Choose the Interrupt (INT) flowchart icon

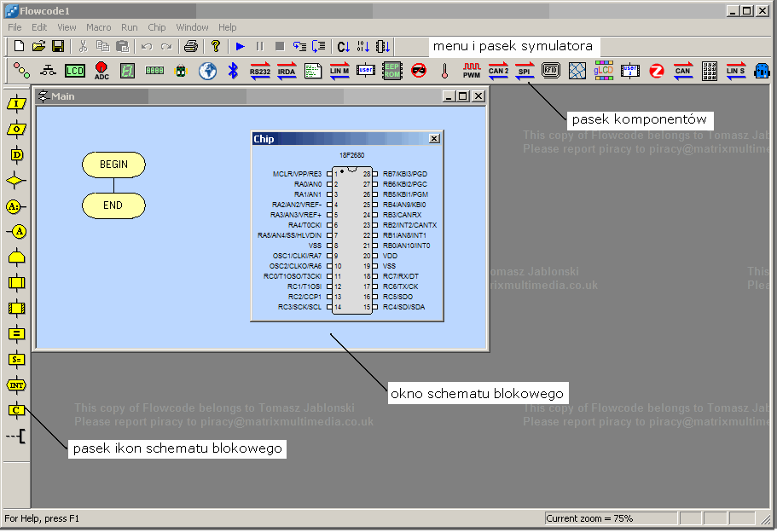tap(16, 385)
